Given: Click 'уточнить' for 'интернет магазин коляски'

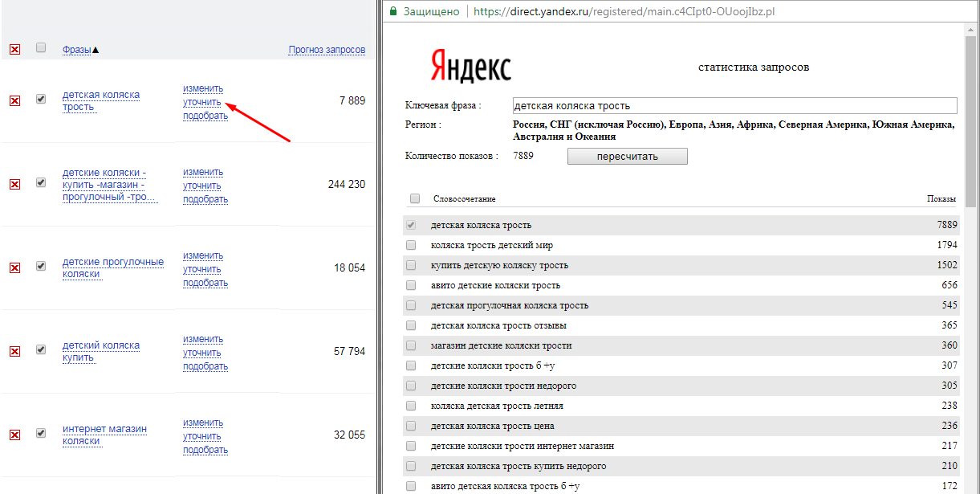Looking at the screenshot, I should pyautogui.click(x=202, y=436).
